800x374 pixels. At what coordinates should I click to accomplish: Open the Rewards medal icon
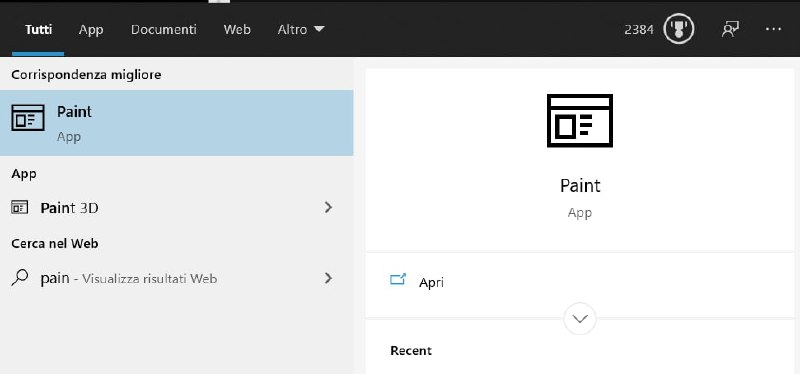coord(679,29)
